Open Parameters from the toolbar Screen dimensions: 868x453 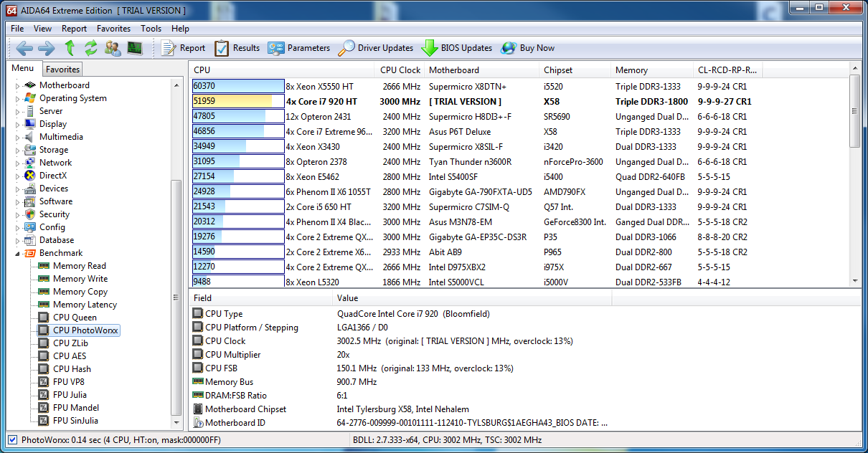298,48
